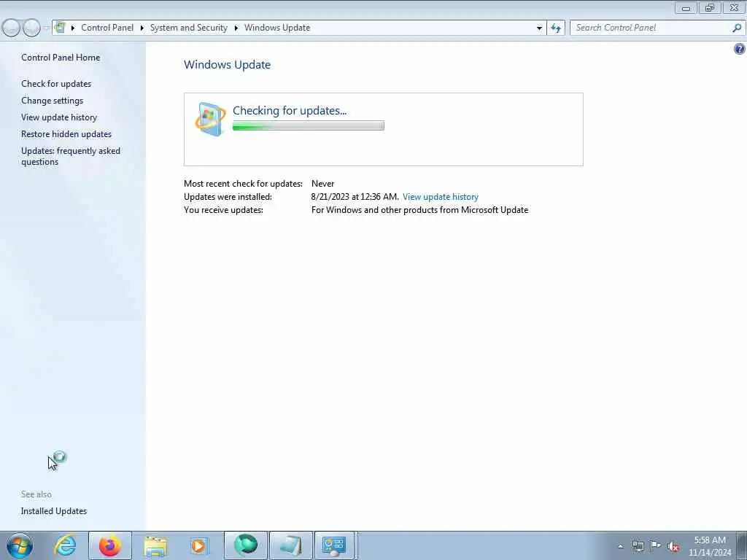This screenshot has height=560, width=747.
Task: Expand arrow before Control Panel breadcrumb
Action: point(73,28)
